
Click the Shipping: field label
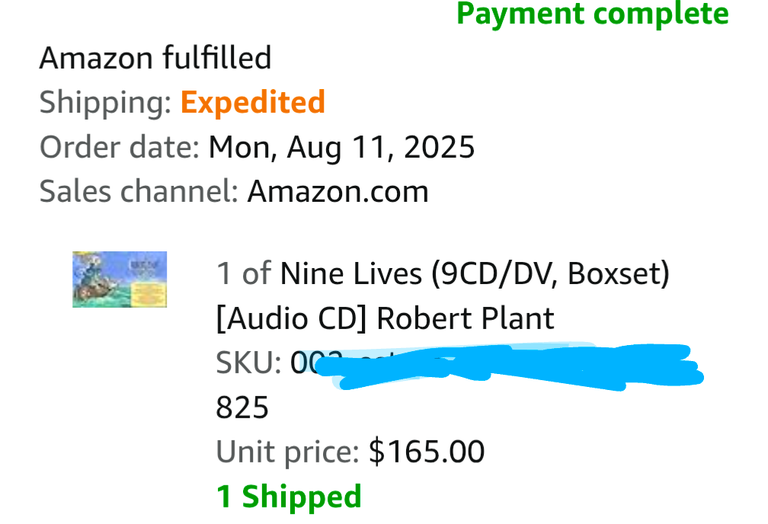pos(105,102)
